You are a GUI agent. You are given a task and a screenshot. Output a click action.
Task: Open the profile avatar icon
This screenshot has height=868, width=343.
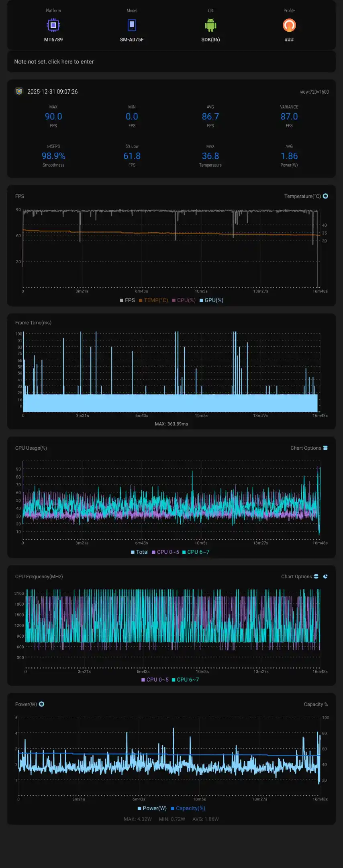click(289, 25)
